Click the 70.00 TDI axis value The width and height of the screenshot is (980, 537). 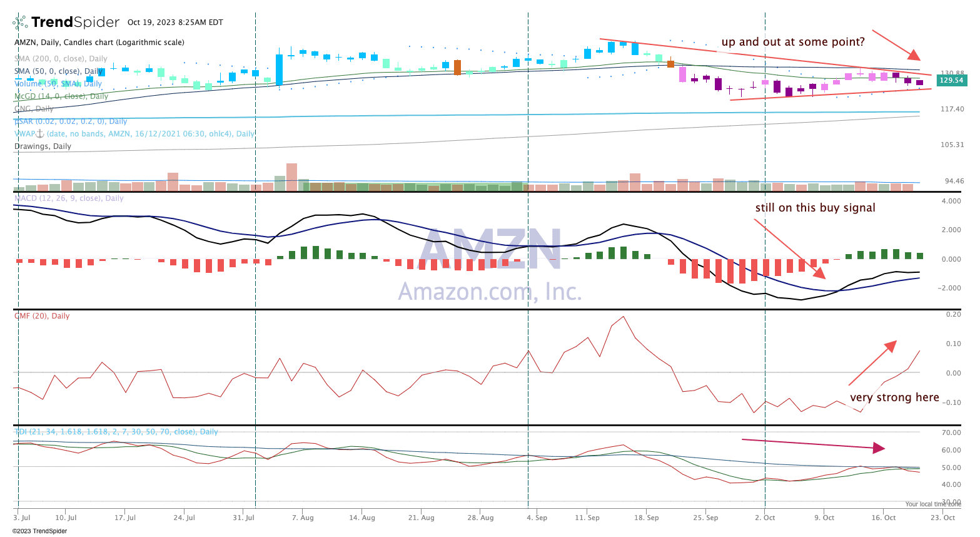[x=951, y=432]
